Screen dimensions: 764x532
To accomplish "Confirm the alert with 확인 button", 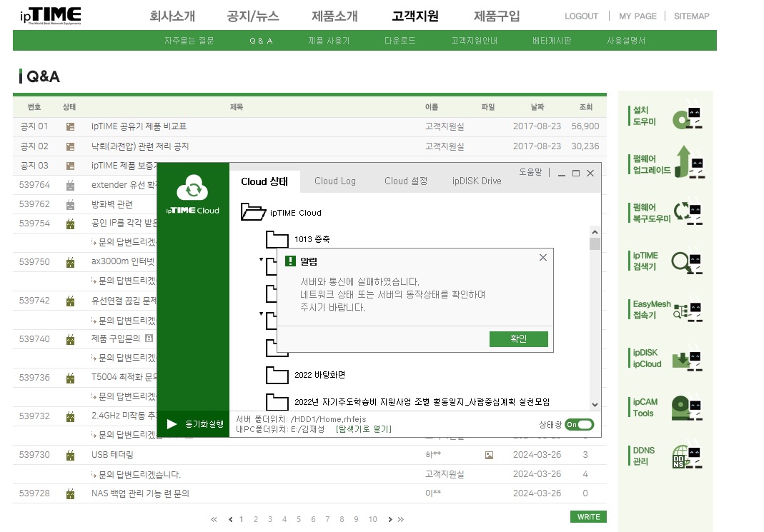I will point(518,338).
